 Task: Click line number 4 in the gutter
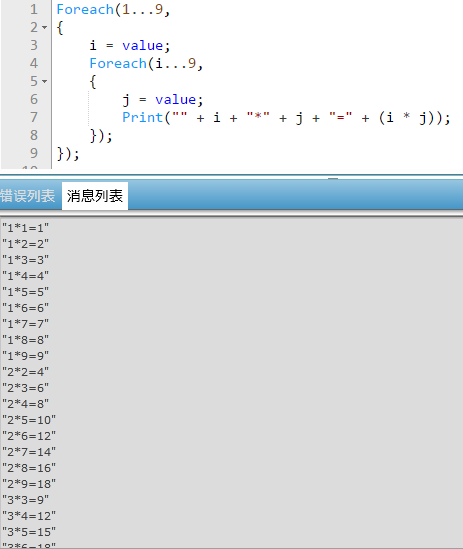point(34,63)
